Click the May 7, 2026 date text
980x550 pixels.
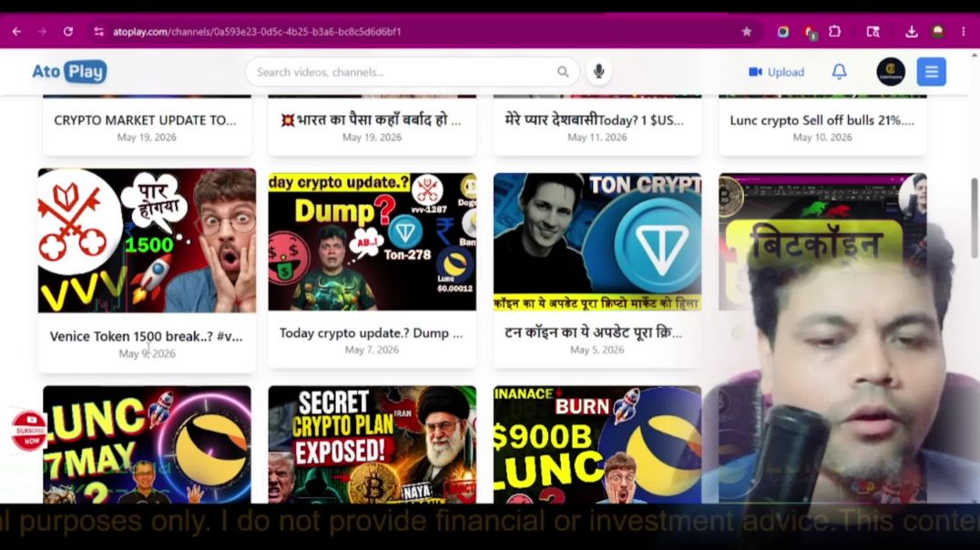(372, 350)
